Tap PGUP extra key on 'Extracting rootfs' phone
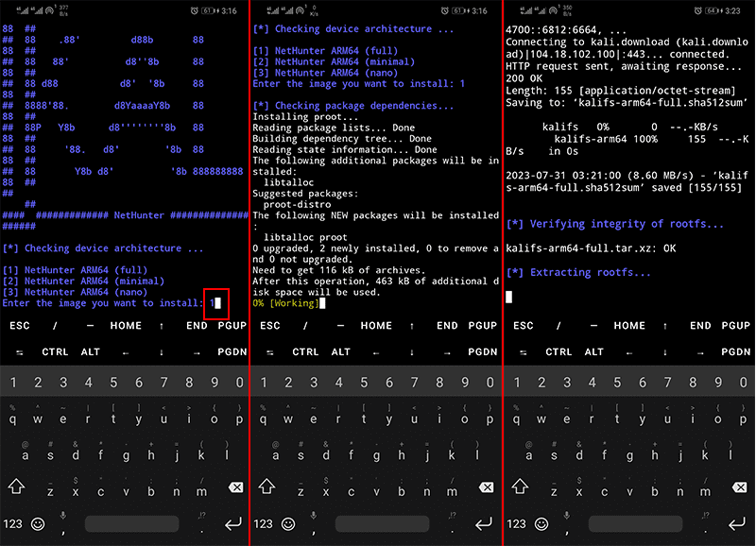 pyautogui.click(x=735, y=326)
